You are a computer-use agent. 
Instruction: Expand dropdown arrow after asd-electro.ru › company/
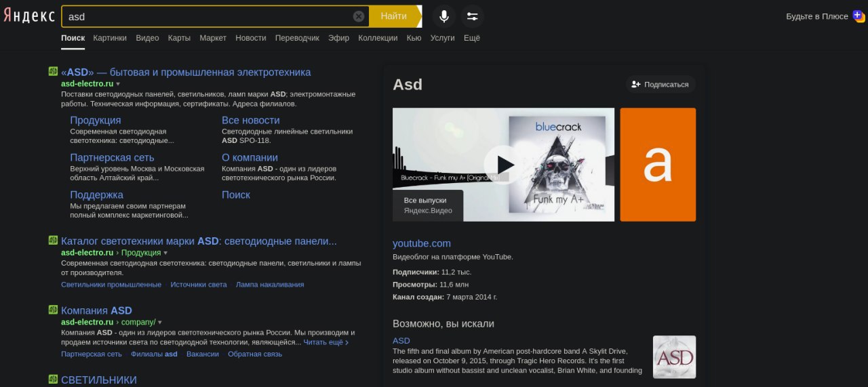pos(160,323)
